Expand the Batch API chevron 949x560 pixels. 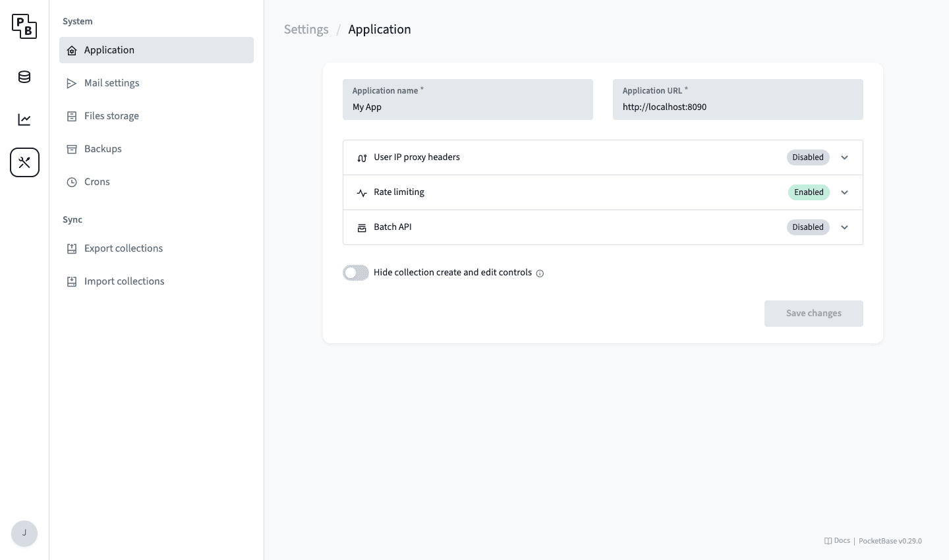tap(844, 227)
